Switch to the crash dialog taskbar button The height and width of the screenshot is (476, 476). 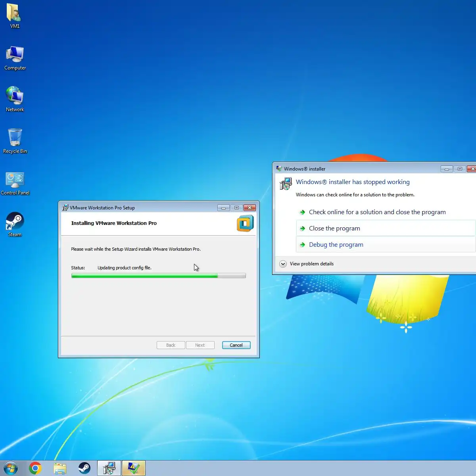tap(134, 468)
